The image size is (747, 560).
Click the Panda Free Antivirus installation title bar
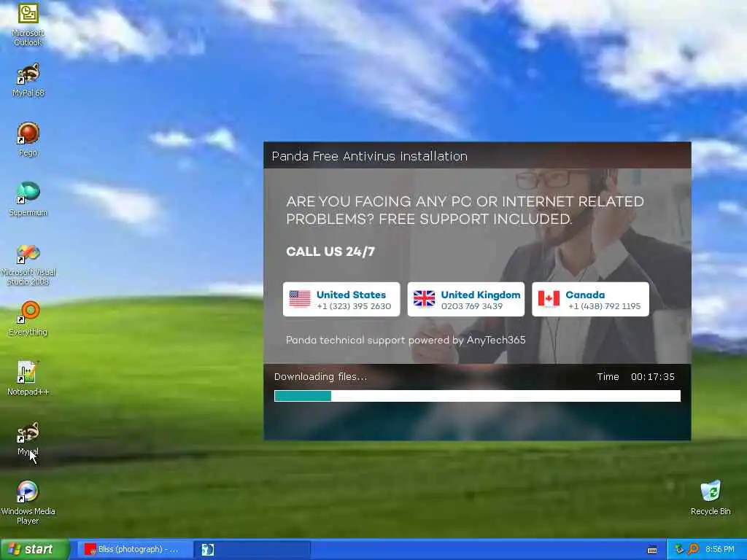[477, 156]
